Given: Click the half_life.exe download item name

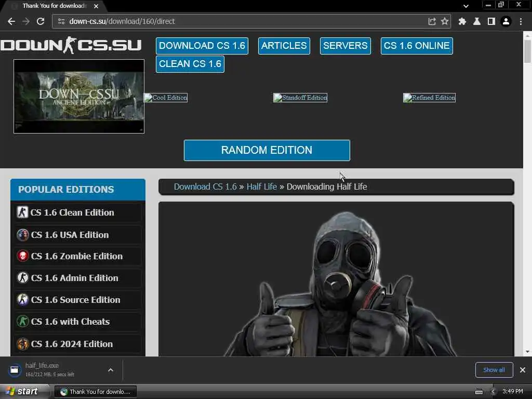Looking at the screenshot, I should (x=42, y=366).
